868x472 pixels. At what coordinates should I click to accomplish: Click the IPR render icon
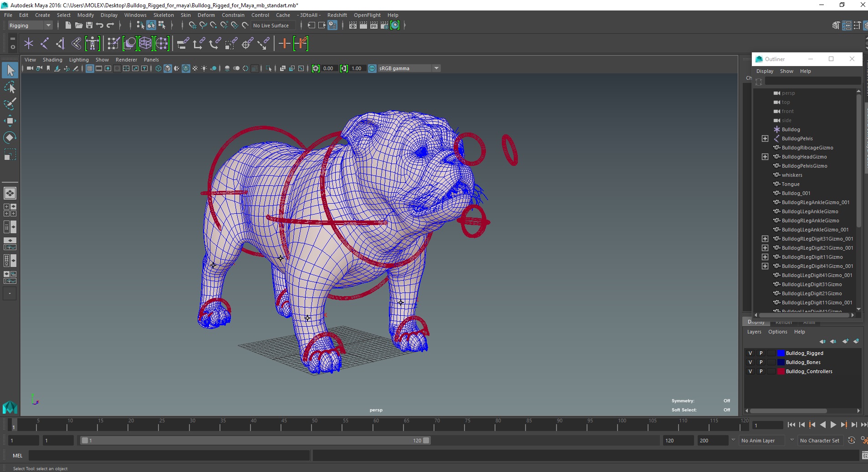[x=374, y=26]
